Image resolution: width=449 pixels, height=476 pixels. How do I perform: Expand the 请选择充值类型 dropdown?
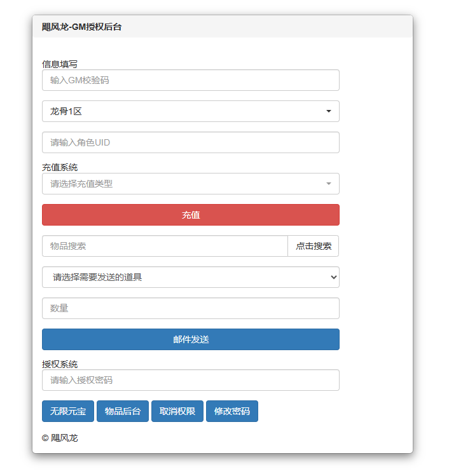191,184
